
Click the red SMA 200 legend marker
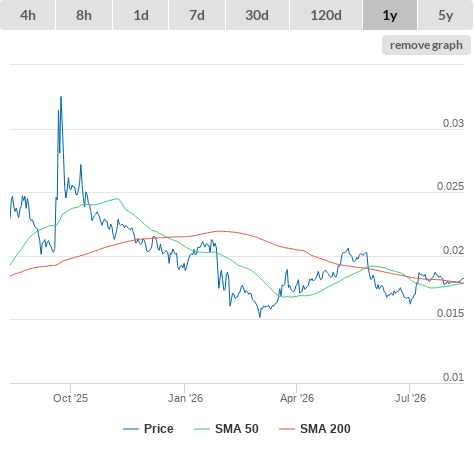coord(287,429)
